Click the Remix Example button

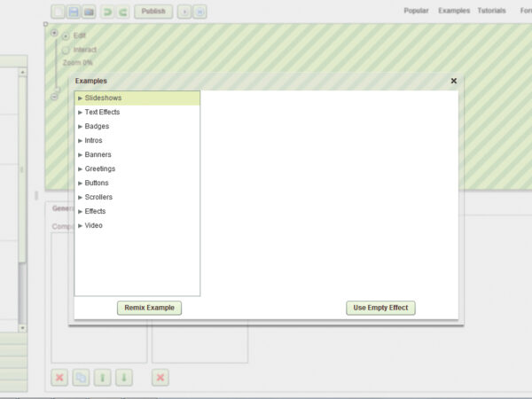[149, 308]
